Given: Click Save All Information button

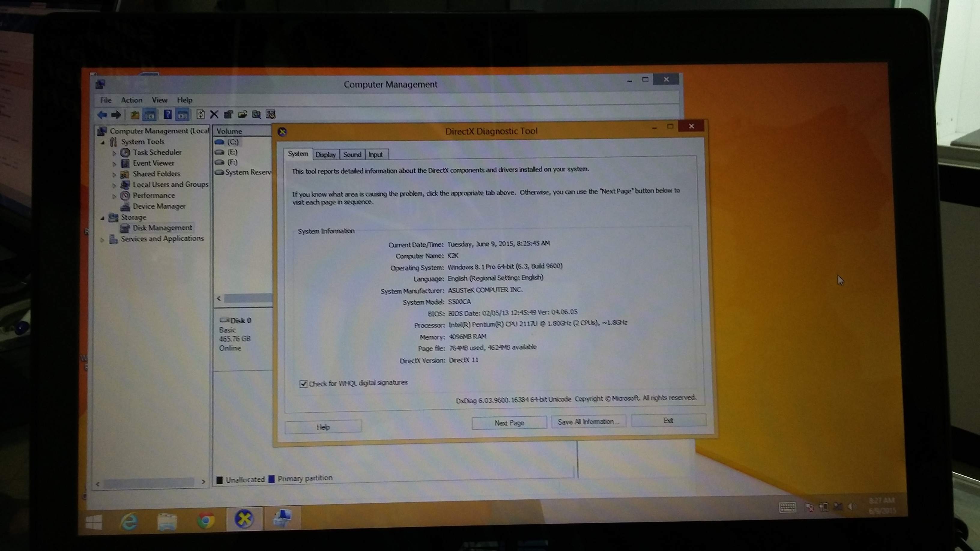Looking at the screenshot, I should [x=588, y=422].
